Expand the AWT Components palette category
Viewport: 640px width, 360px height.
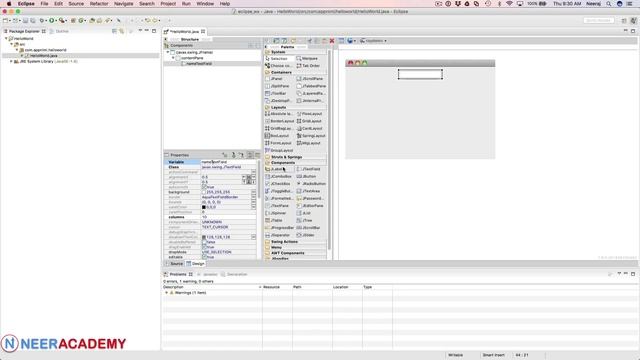coord(296,253)
